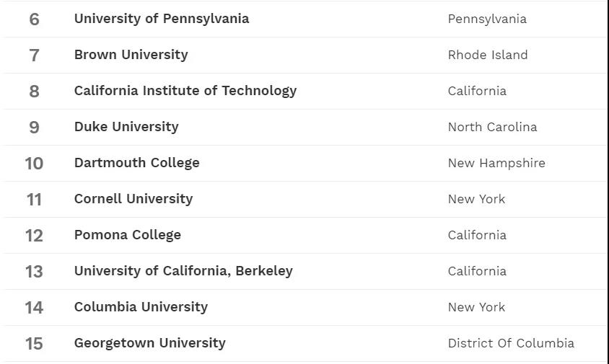The width and height of the screenshot is (609, 364).
Task: Click rank number 8 in list
Action: point(34,92)
